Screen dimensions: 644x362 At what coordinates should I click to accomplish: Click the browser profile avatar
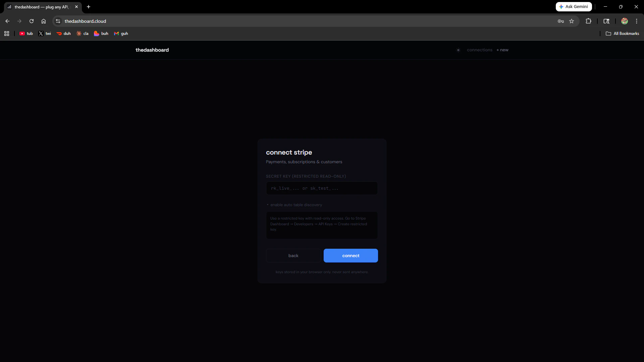pos(625,21)
